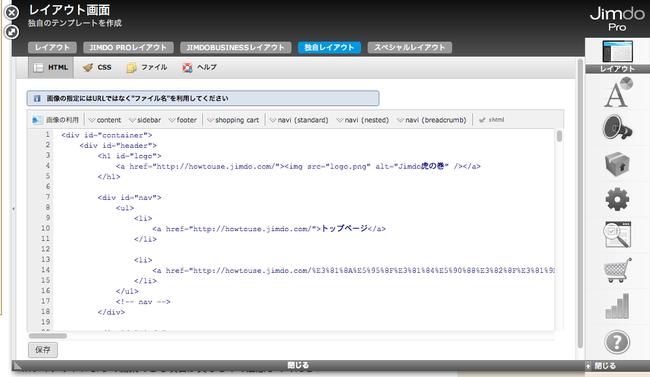This screenshot has width=650, height=377.
Task: Click the question mark help icon
Action: coord(617,342)
